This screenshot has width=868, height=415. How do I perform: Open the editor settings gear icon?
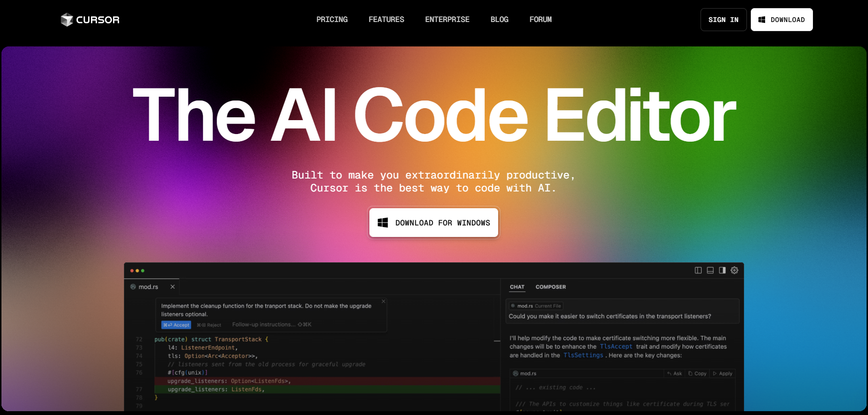[x=734, y=270]
